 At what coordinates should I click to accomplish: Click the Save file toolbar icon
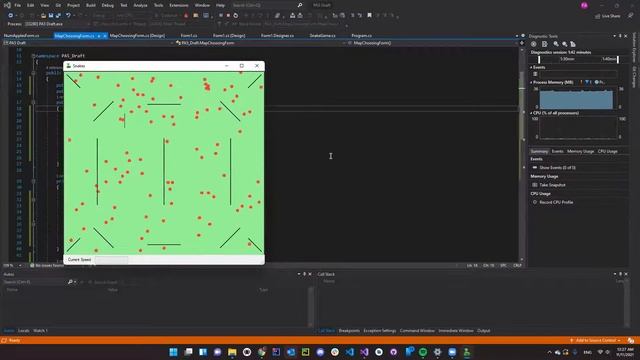pos(51,16)
